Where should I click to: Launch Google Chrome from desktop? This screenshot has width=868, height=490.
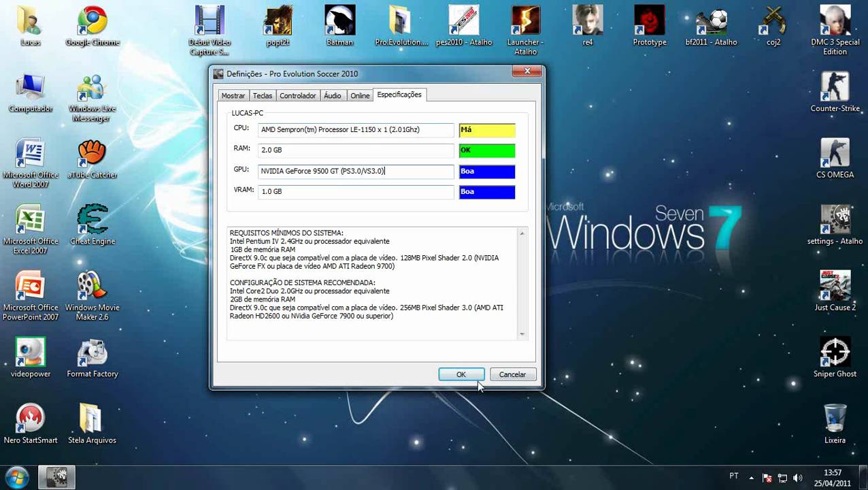pyautogui.click(x=92, y=26)
